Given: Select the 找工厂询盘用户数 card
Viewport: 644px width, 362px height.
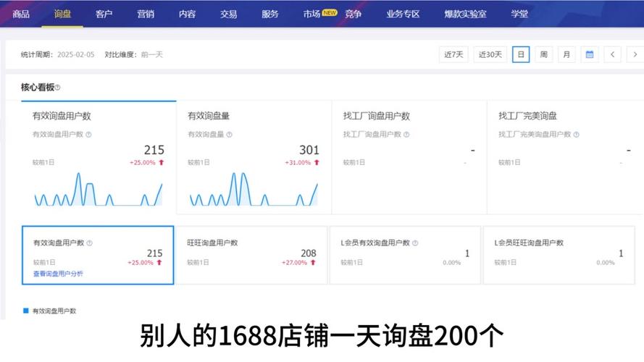Looking at the screenshot, I should tap(409, 157).
